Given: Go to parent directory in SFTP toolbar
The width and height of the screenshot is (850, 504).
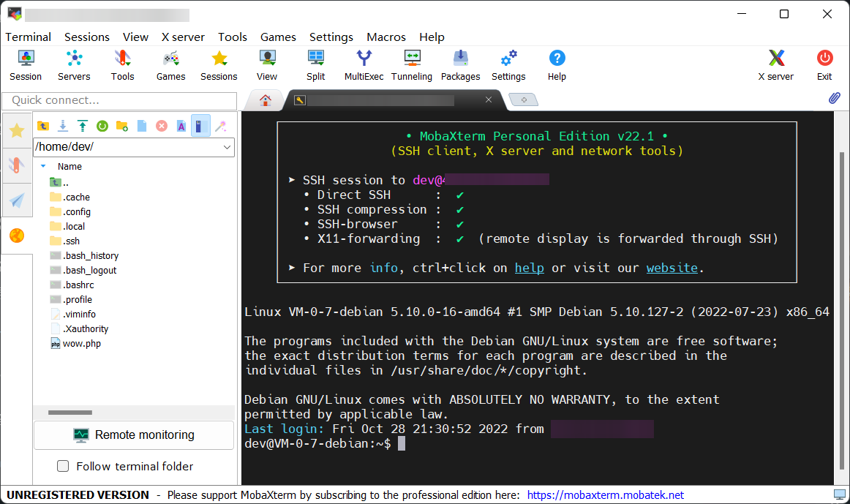Looking at the screenshot, I should pos(43,127).
